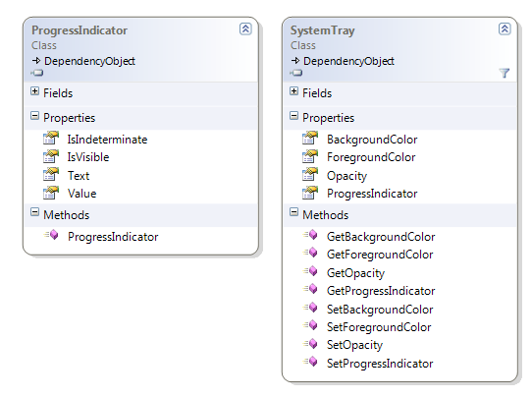Screen dimensions: 532x398
Task: Click the Text property icon
Action: [51, 174]
